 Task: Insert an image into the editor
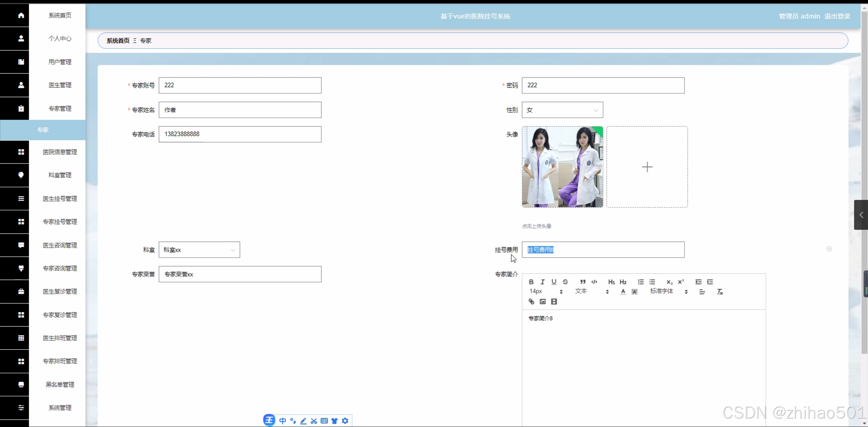(x=543, y=301)
